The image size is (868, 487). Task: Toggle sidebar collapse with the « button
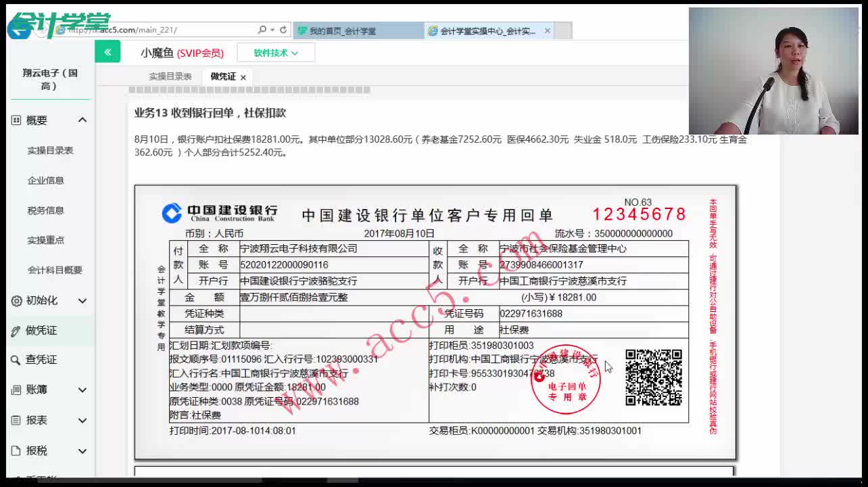(x=107, y=51)
